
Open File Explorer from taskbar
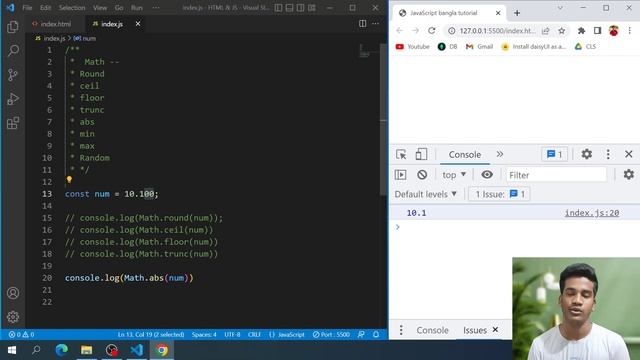tap(87, 350)
